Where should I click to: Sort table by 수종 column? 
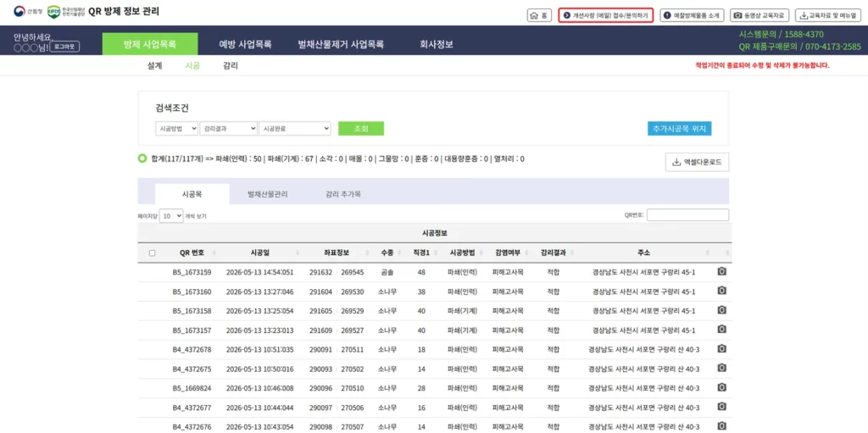coord(387,253)
